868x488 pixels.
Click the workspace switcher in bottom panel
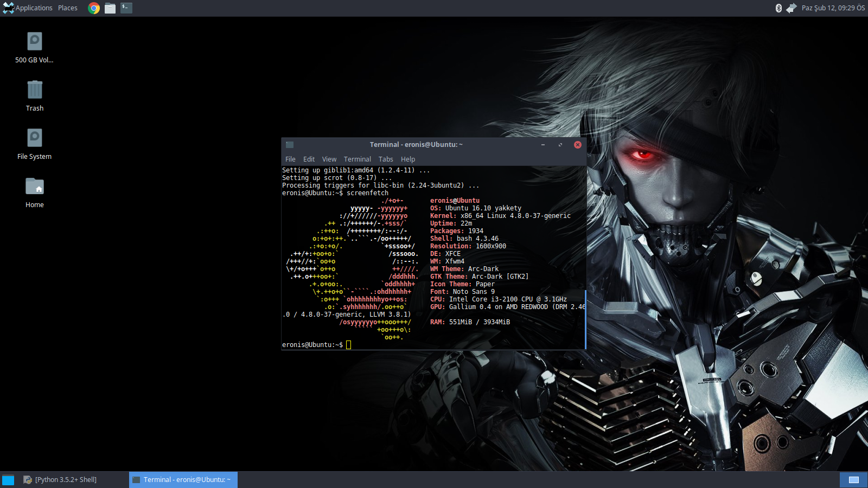point(853,480)
